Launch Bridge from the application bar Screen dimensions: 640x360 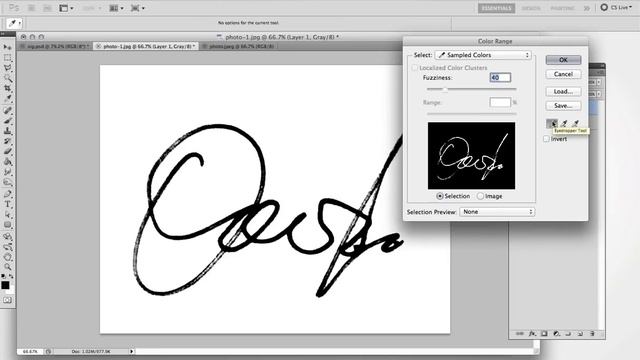click(x=31, y=8)
